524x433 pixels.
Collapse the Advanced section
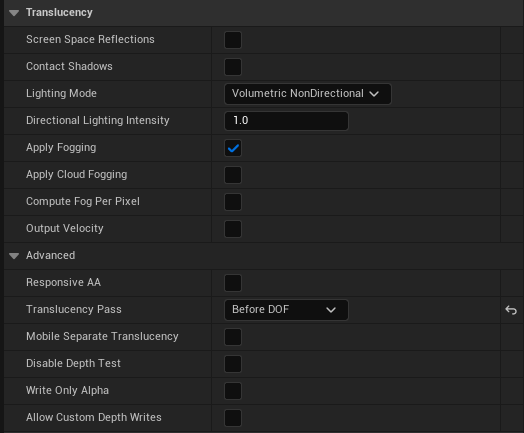[14, 256]
